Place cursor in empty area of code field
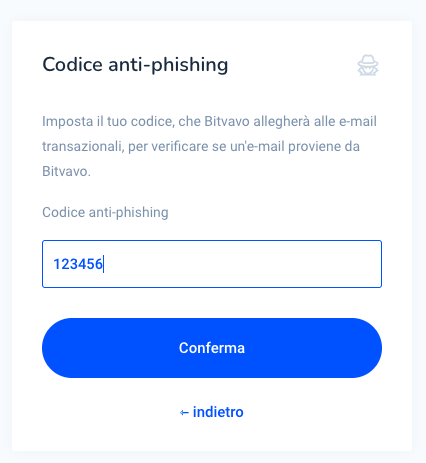 click(243, 264)
